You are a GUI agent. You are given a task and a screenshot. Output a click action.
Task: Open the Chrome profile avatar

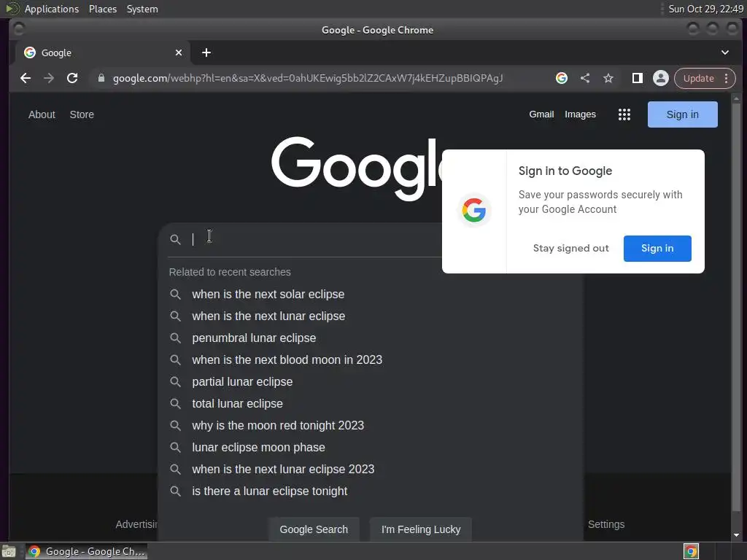coord(661,78)
